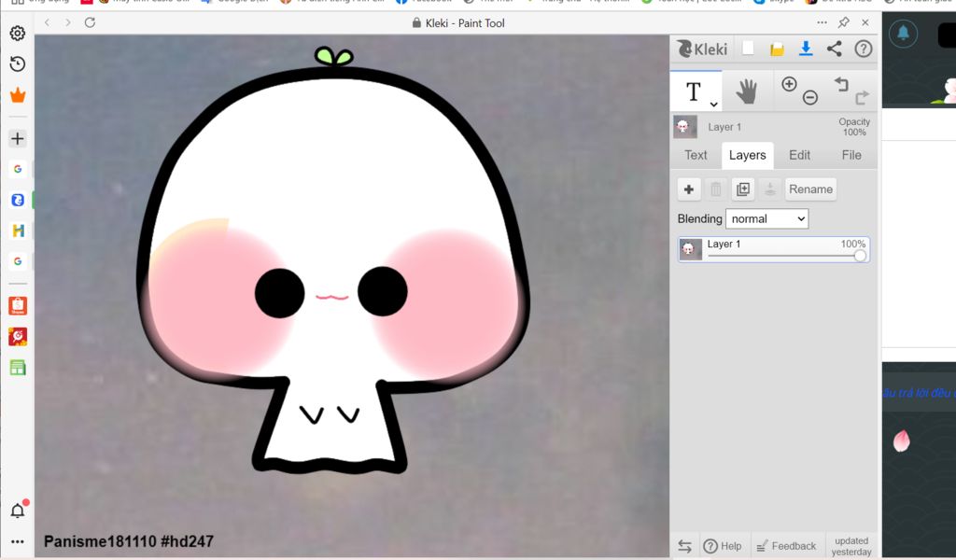The image size is (956, 560).
Task: Close the Kleki side panel
Action: coord(865,22)
